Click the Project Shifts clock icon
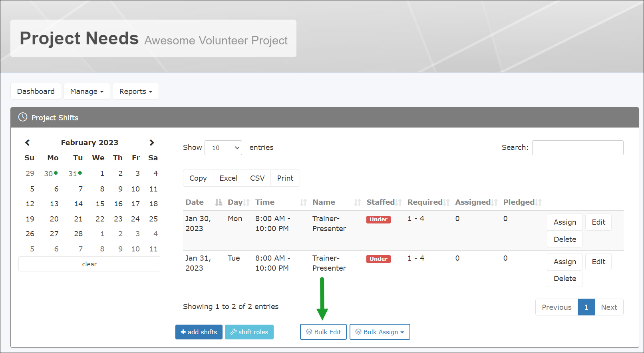 [23, 117]
